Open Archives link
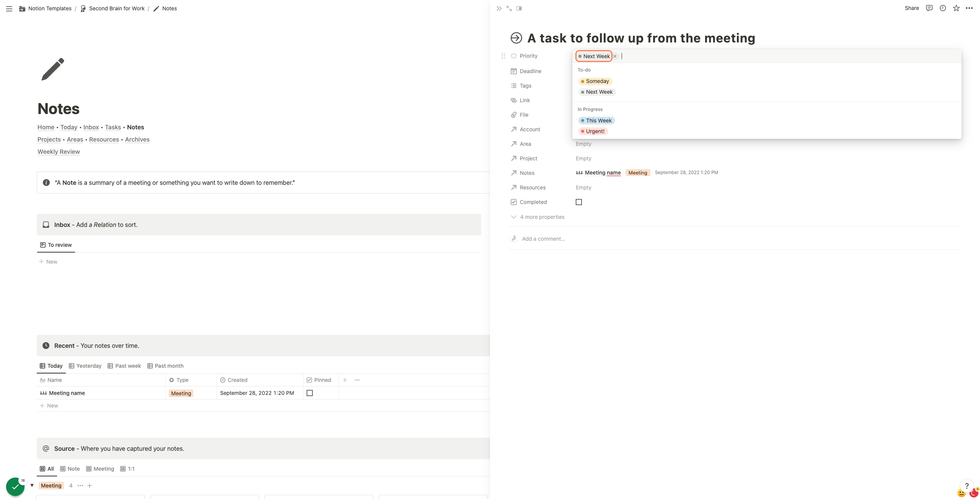This screenshot has height=499, width=980. [137, 139]
